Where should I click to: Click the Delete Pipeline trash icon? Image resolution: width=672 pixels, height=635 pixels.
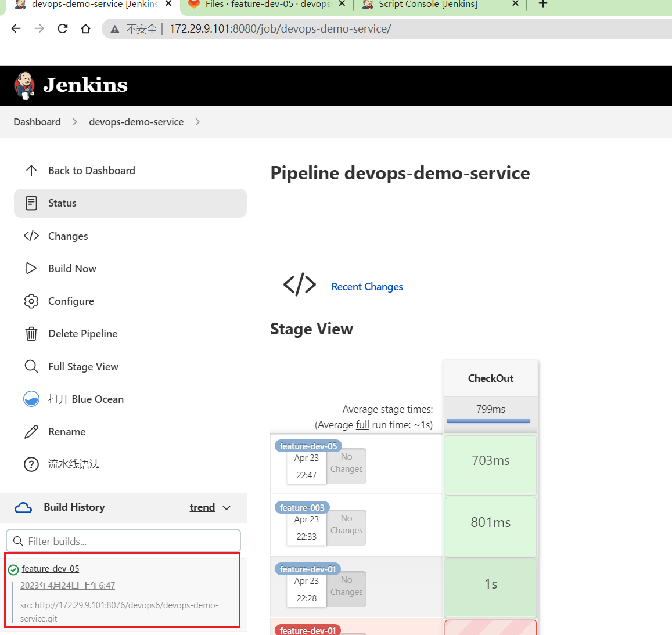tap(31, 334)
